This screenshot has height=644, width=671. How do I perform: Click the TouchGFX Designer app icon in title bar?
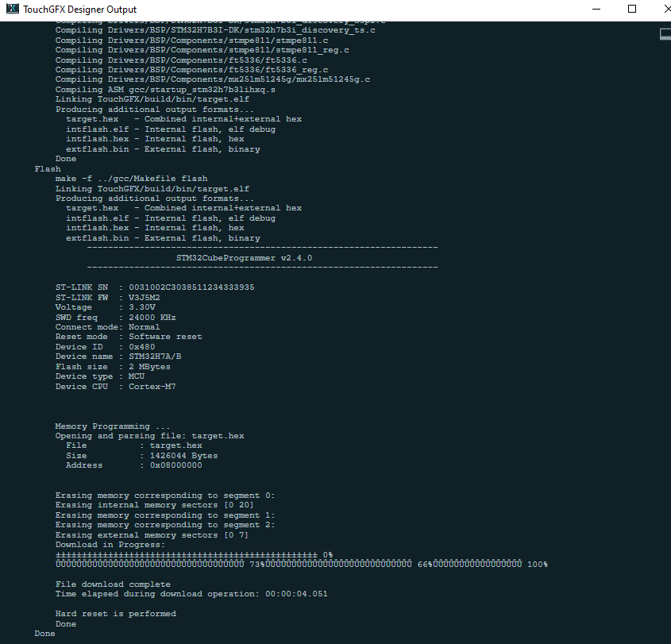(x=13, y=9)
